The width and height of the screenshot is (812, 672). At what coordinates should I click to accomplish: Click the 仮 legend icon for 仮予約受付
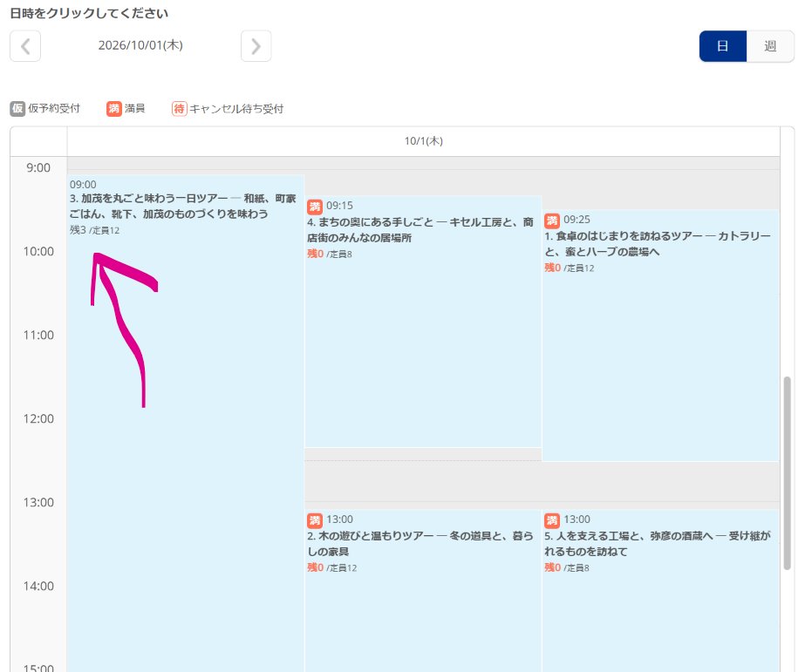tap(17, 108)
